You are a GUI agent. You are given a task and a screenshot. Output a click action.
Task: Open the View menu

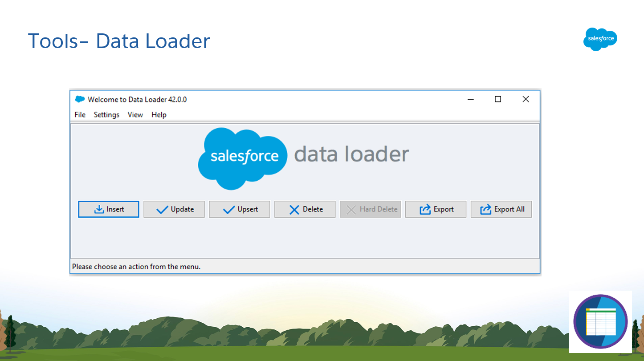(x=135, y=115)
